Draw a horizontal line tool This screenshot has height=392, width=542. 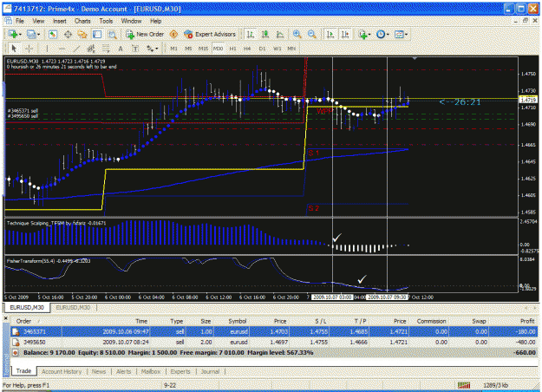click(x=62, y=49)
